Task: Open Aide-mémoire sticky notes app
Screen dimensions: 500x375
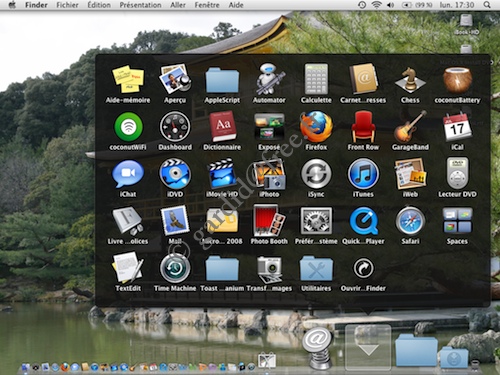Action: coord(128,80)
